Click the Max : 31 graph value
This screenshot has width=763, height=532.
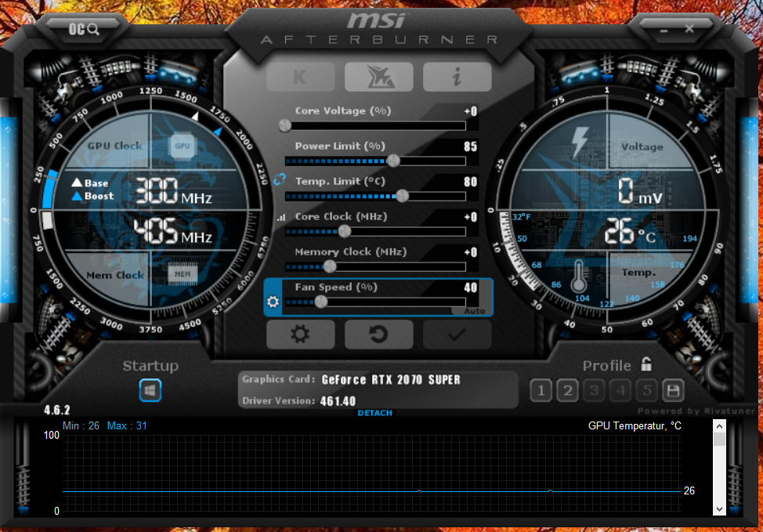[x=127, y=426]
